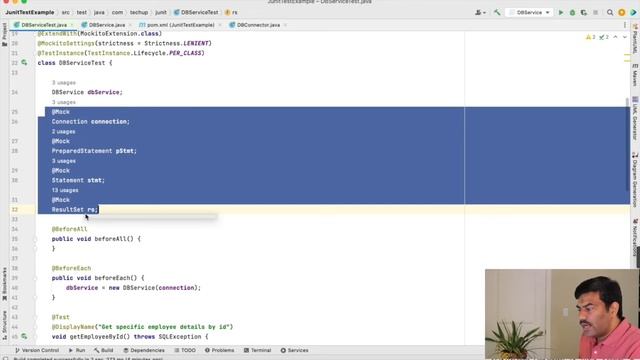Run getEmployeeById test from gutter icon

[x=24, y=336]
